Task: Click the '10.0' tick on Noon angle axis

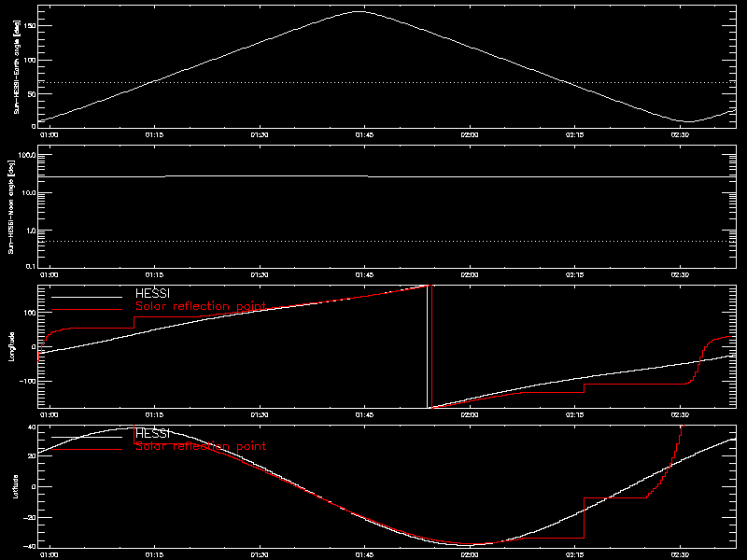Action: [x=30, y=193]
